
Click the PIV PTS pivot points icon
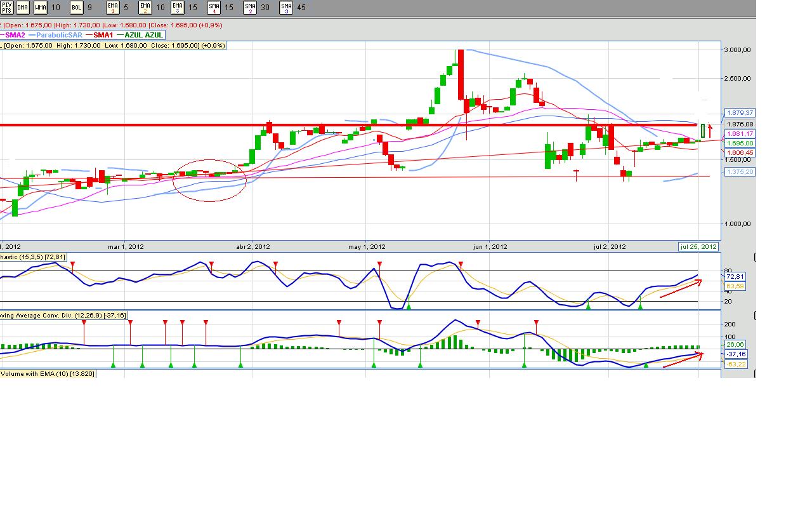tap(7, 8)
